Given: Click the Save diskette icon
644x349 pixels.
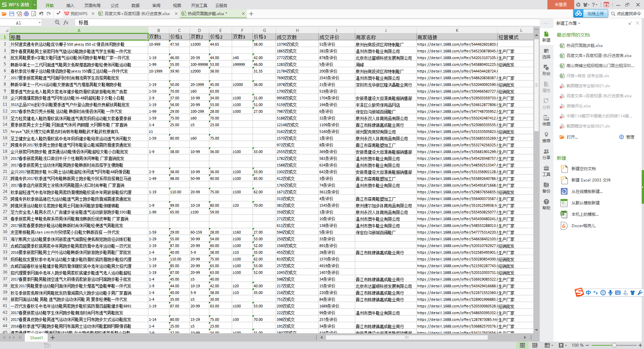Looking at the screenshot, I should [x=11, y=14].
